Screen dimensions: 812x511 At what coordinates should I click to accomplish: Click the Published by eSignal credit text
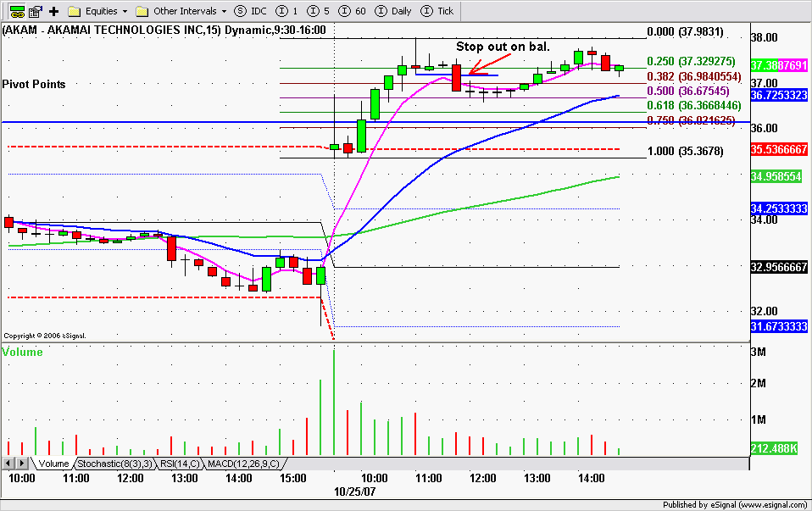(x=734, y=505)
